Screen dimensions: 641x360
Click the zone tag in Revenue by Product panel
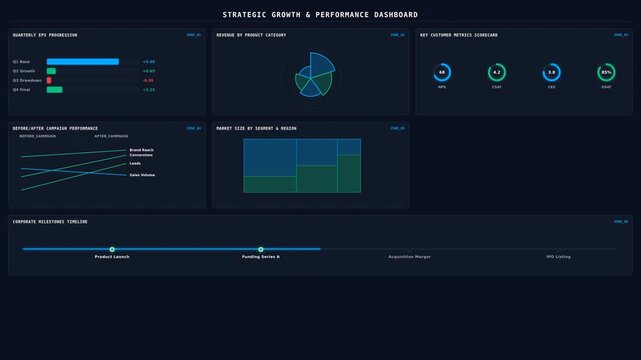(397, 35)
